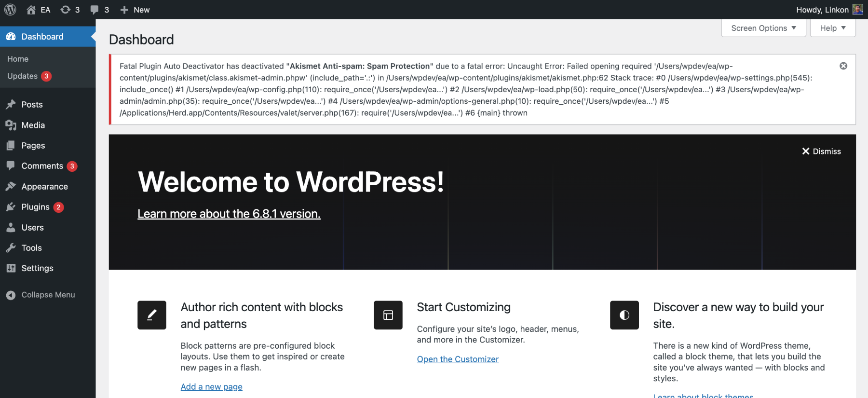The width and height of the screenshot is (868, 398).
Task: Open the Home submenu item
Action: tap(18, 59)
